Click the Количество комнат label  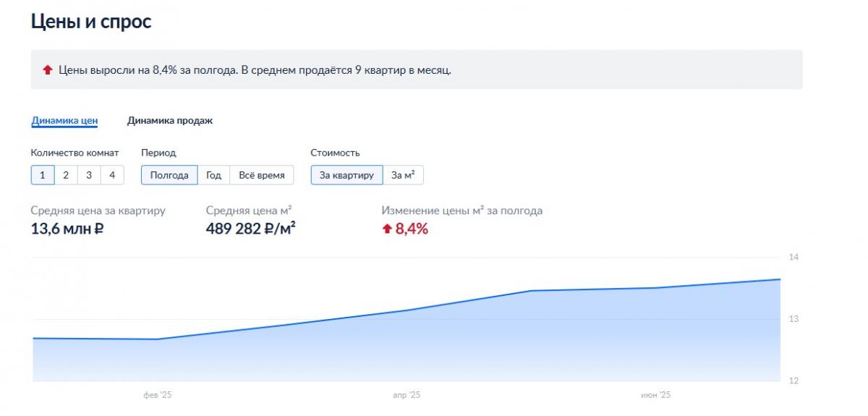pos(75,153)
